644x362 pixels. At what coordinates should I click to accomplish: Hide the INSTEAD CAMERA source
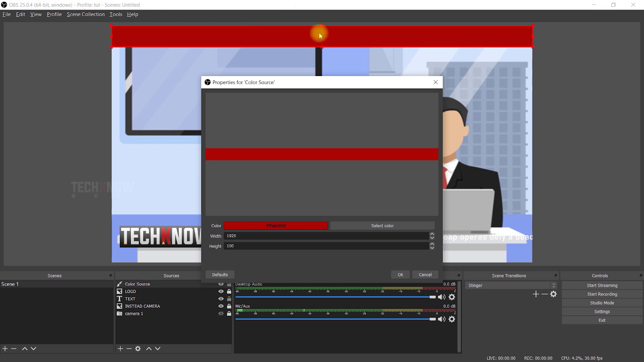[x=221, y=306]
